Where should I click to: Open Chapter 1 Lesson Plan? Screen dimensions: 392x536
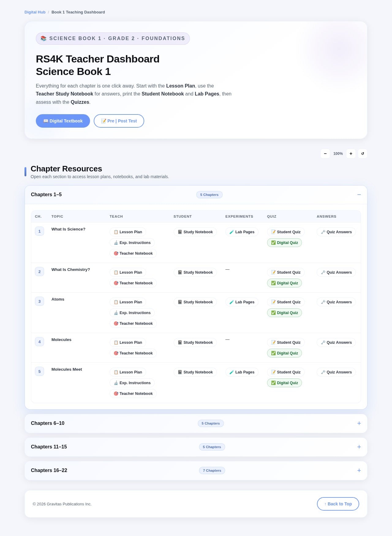(x=128, y=232)
